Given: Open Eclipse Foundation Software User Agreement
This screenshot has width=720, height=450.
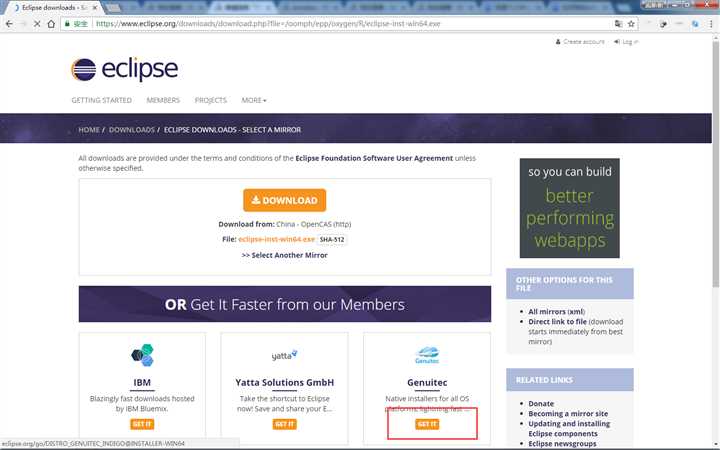Looking at the screenshot, I should pos(374,158).
